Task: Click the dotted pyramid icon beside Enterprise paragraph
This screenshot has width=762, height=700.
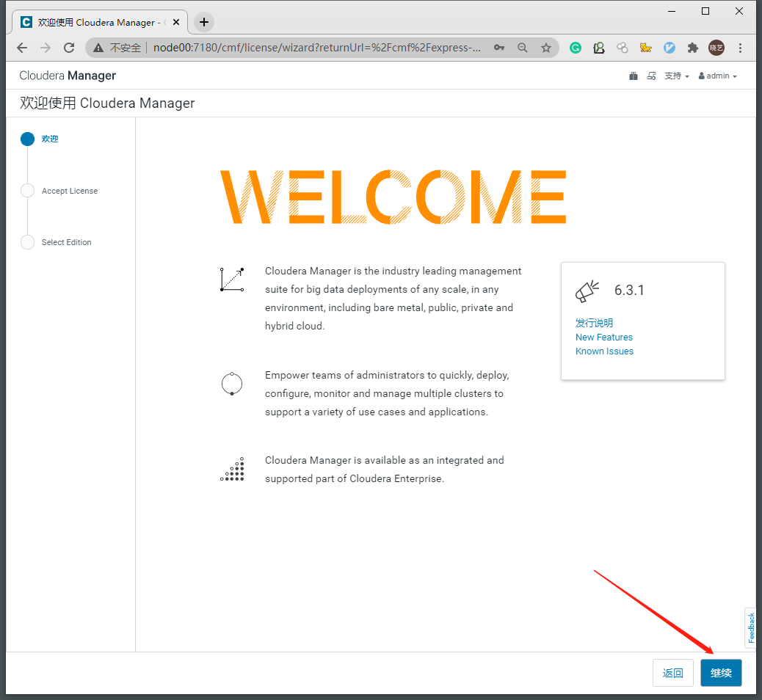Action: pyautogui.click(x=232, y=470)
